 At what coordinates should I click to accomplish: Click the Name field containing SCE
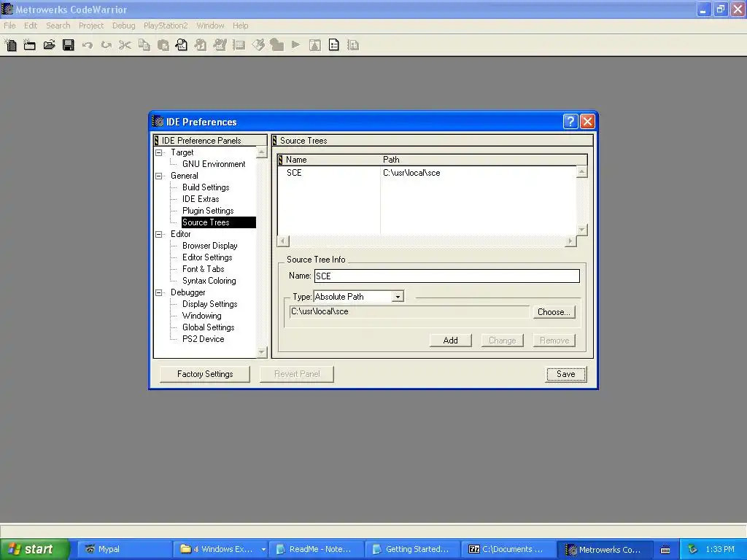(x=447, y=276)
